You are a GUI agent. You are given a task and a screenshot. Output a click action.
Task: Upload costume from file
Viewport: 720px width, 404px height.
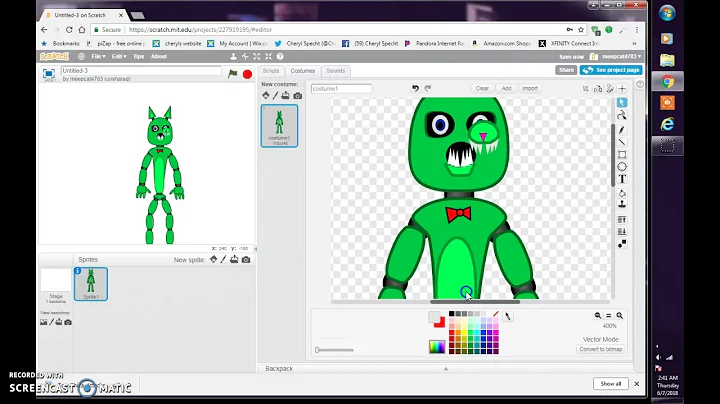point(286,95)
